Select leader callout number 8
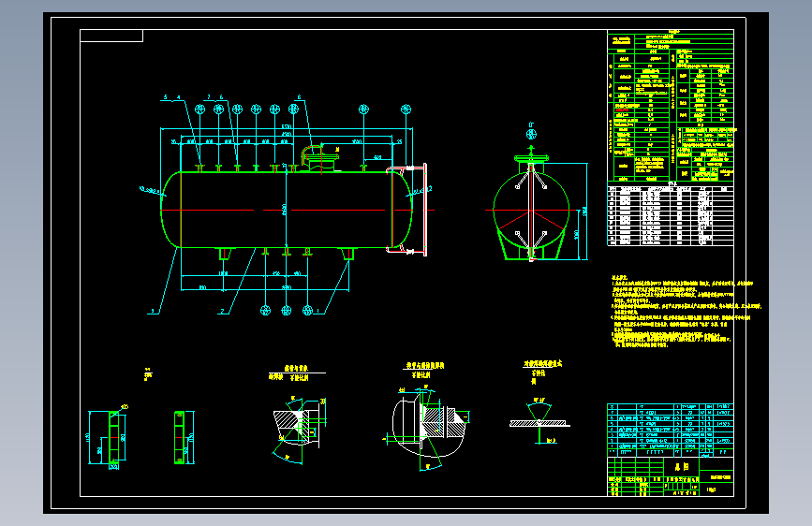This screenshot has width=812, height=526. (x=300, y=97)
